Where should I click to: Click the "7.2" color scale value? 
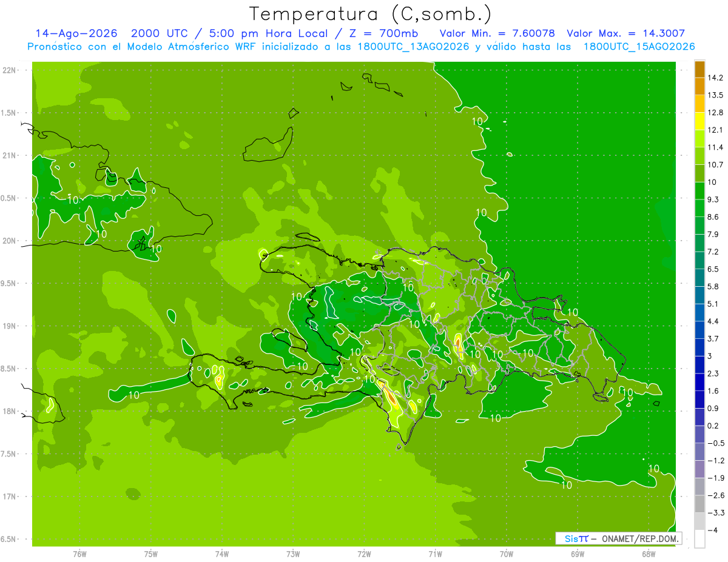tap(713, 252)
